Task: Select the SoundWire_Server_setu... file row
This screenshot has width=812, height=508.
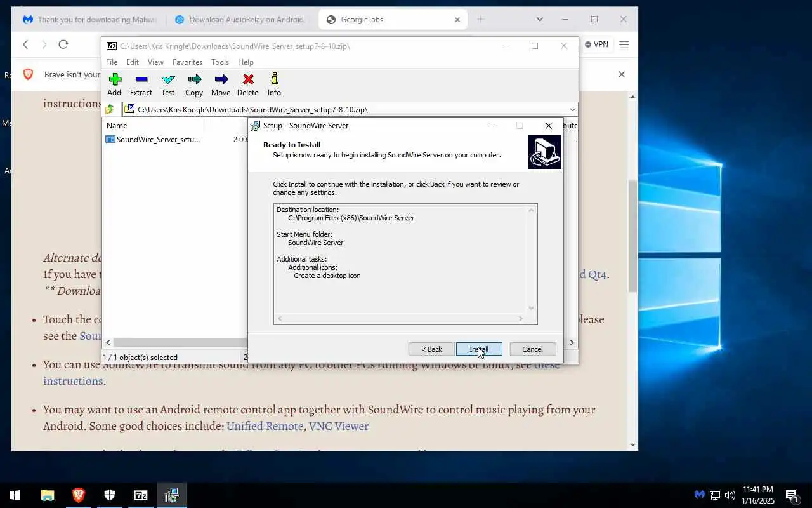Action: pos(157,139)
